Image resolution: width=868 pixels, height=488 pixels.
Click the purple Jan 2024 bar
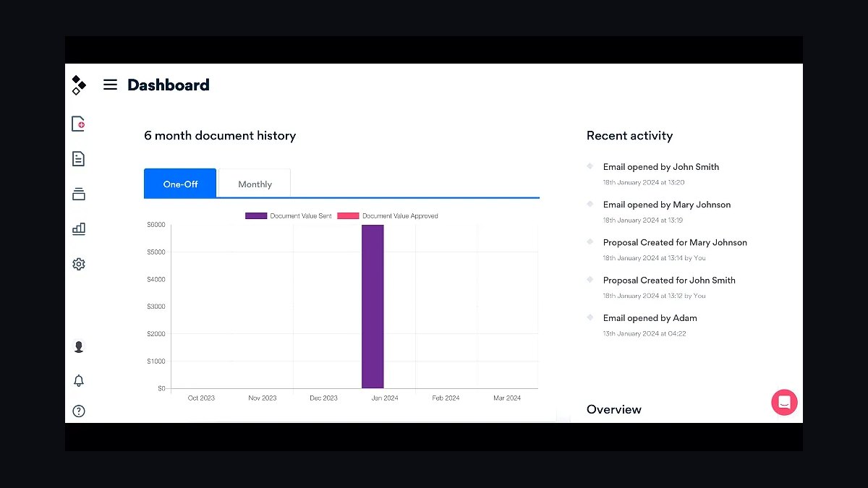coord(373,307)
